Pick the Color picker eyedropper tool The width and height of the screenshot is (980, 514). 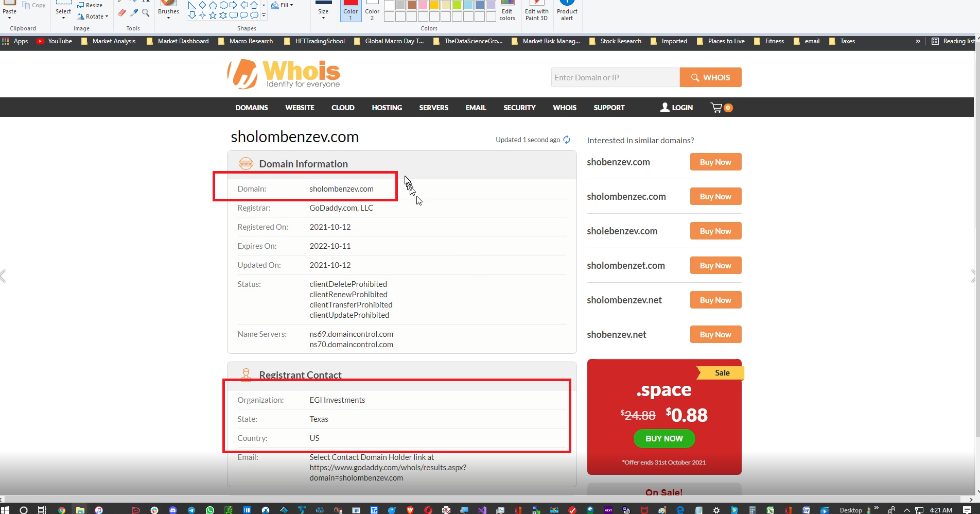coord(134,13)
